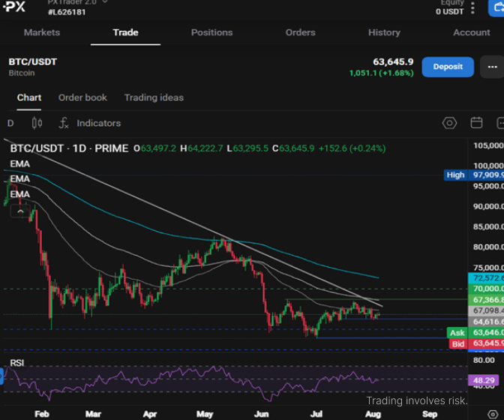Switch to the Markets tab
The width and height of the screenshot is (504, 420).
42,32
